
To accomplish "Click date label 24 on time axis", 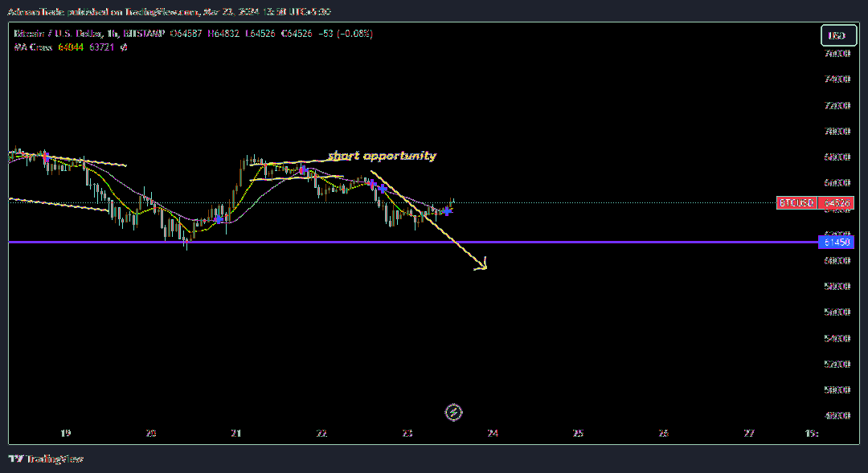I will coord(493,433).
